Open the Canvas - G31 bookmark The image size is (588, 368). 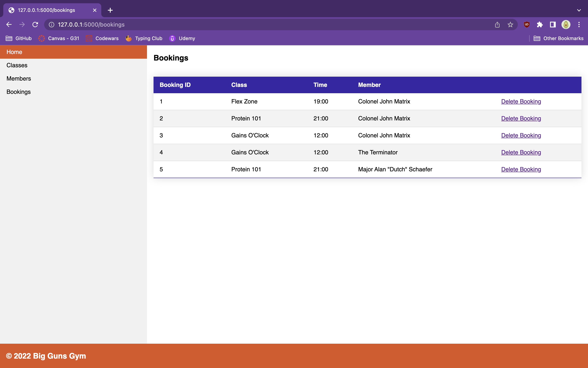pos(59,38)
